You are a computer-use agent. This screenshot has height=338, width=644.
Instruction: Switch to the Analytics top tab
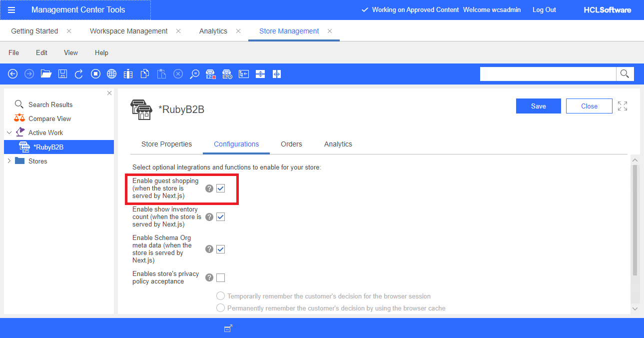pyautogui.click(x=213, y=31)
